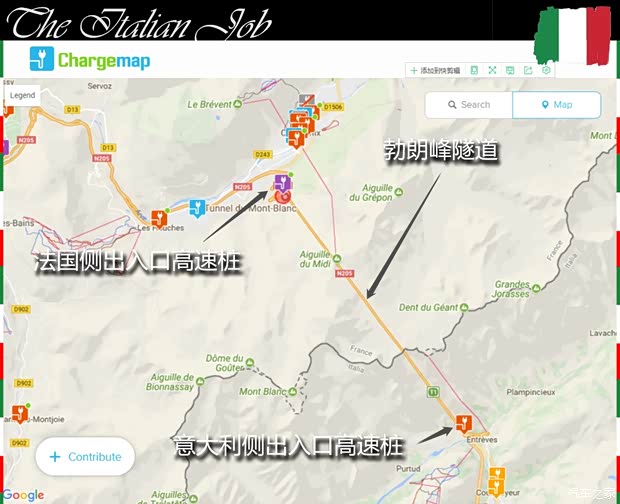Screen dimensions: 620x504
Task: Open the map Legend panel
Action: click(23, 95)
